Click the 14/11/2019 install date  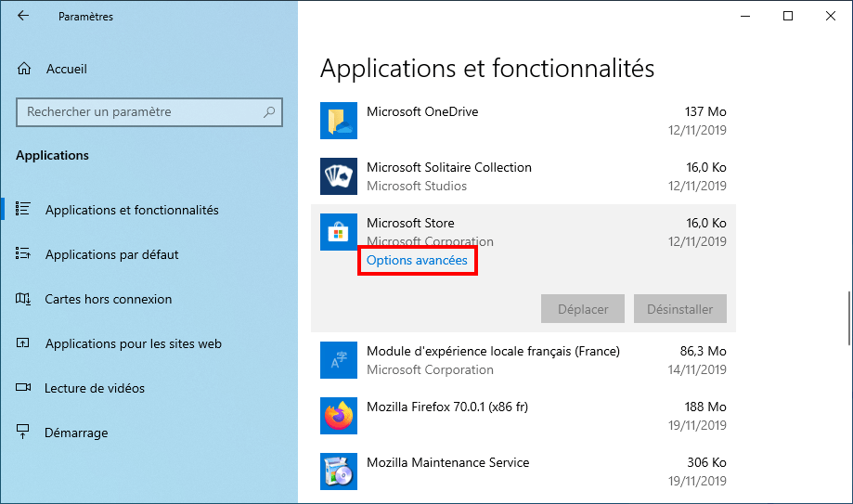(697, 369)
